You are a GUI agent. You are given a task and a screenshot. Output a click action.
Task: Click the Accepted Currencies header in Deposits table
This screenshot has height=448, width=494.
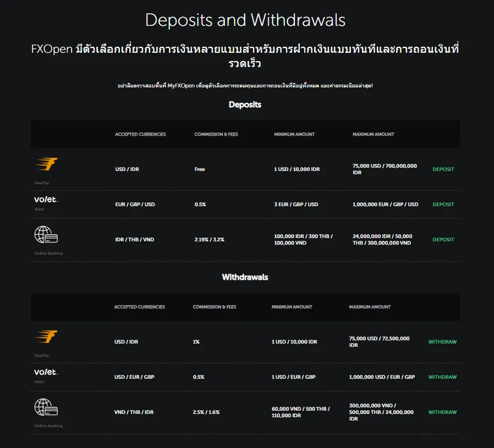(140, 134)
